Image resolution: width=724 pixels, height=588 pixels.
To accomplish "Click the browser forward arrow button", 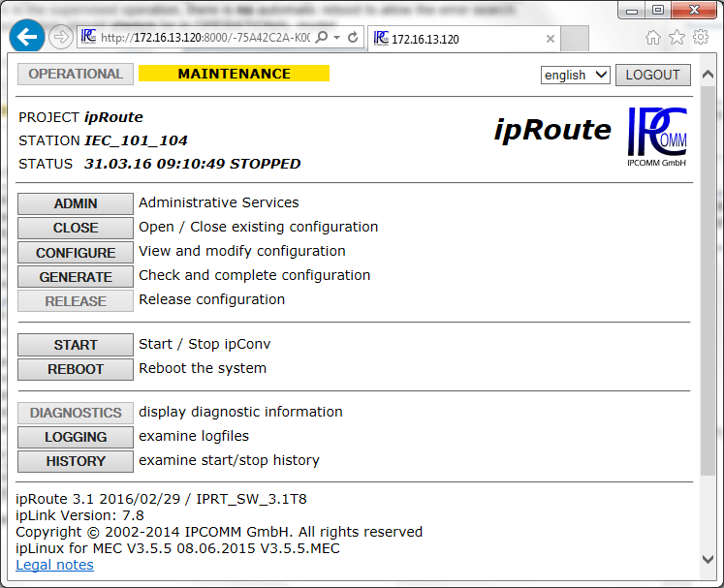I will click(61, 37).
